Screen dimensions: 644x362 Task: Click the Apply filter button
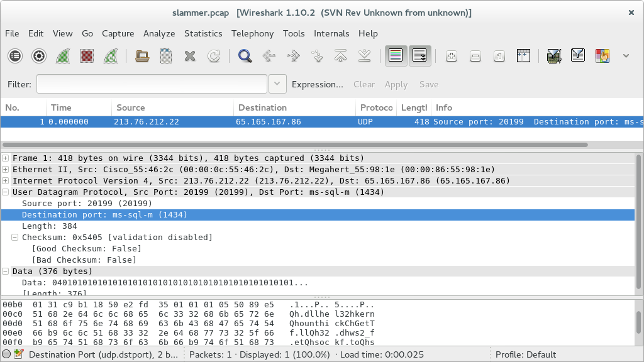click(x=396, y=85)
